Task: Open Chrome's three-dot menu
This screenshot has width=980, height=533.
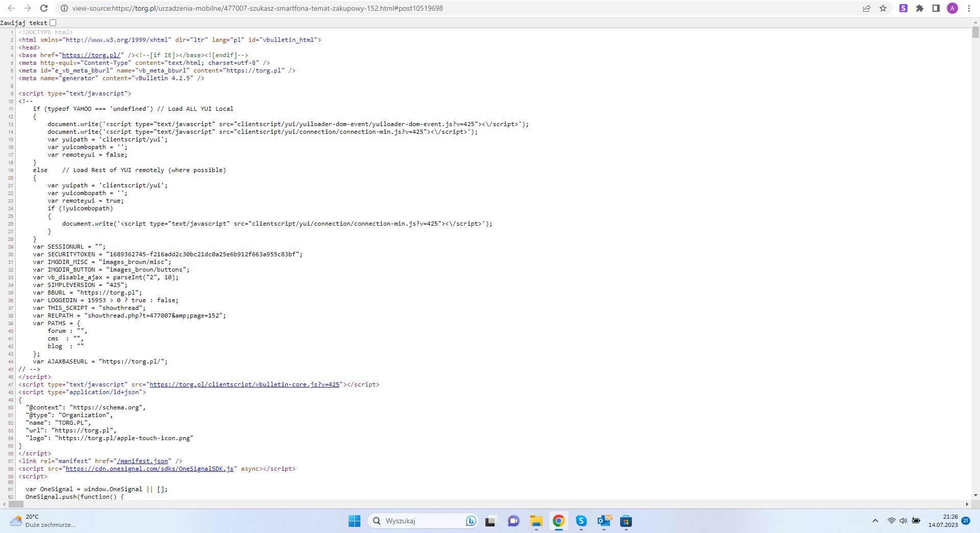Action: (969, 8)
